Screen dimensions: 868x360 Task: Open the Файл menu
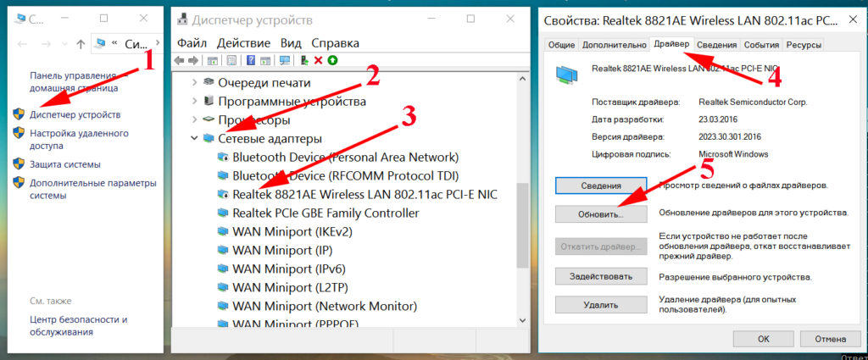pyautogui.click(x=192, y=42)
